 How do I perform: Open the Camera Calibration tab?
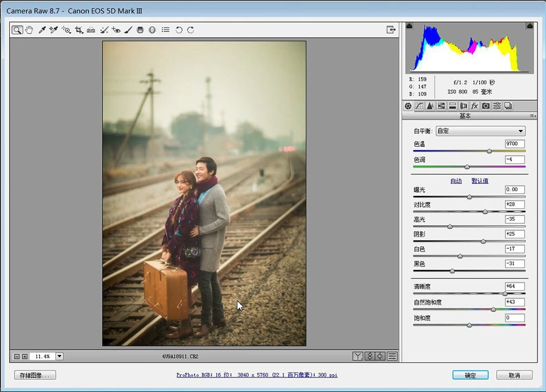click(486, 106)
